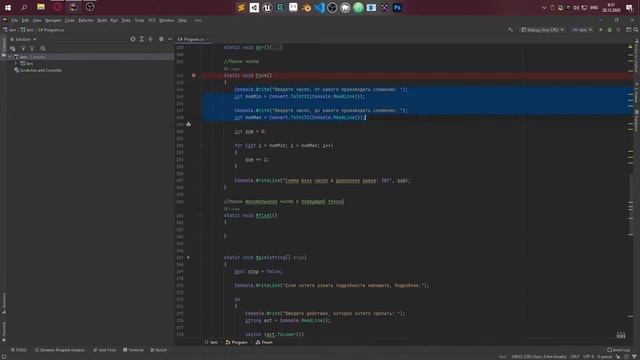Click the show all files icon in explorer toolbar

coord(13,49)
